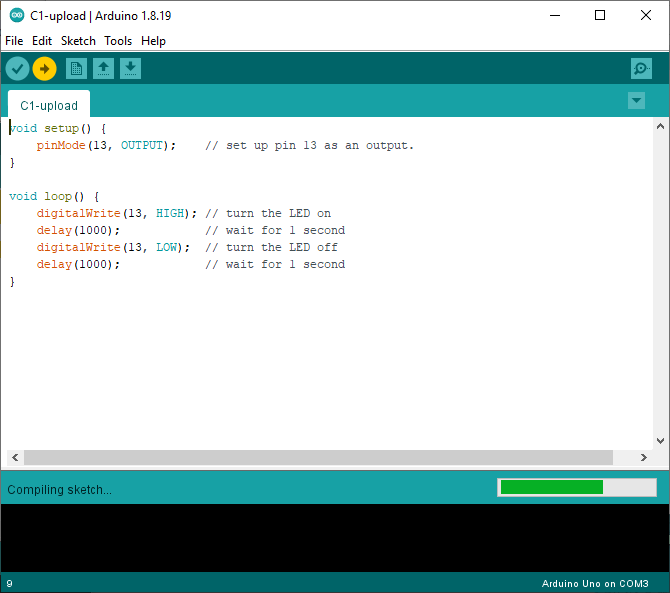The image size is (670, 593).
Task: Click delay(1000); on the last code line
Action: (78, 264)
